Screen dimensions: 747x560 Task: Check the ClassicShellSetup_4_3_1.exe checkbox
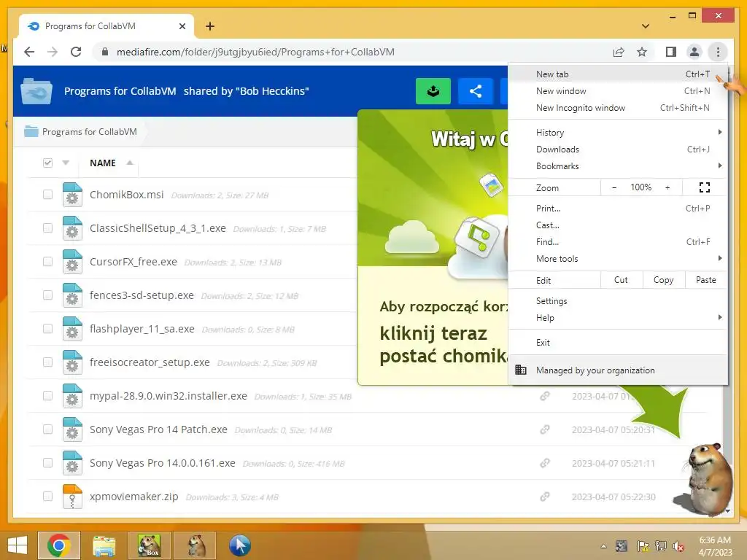pos(47,228)
